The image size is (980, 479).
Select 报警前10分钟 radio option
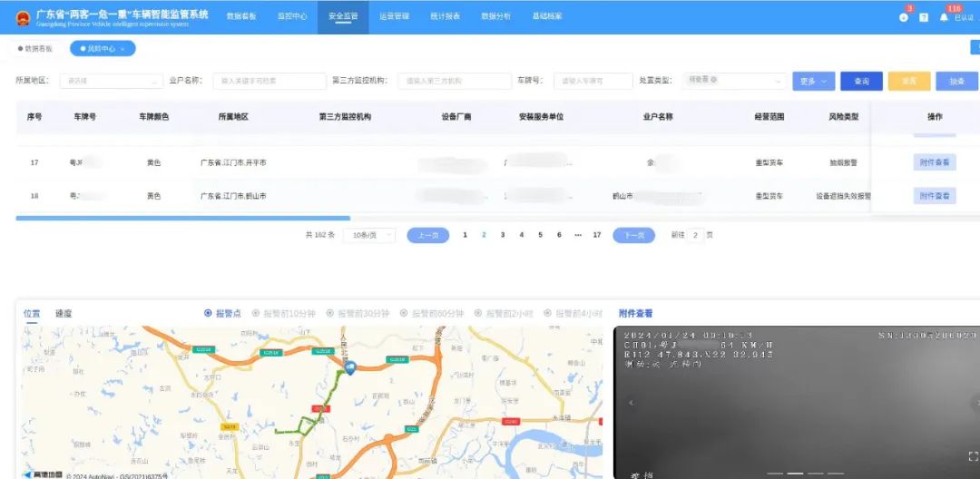click(283, 314)
